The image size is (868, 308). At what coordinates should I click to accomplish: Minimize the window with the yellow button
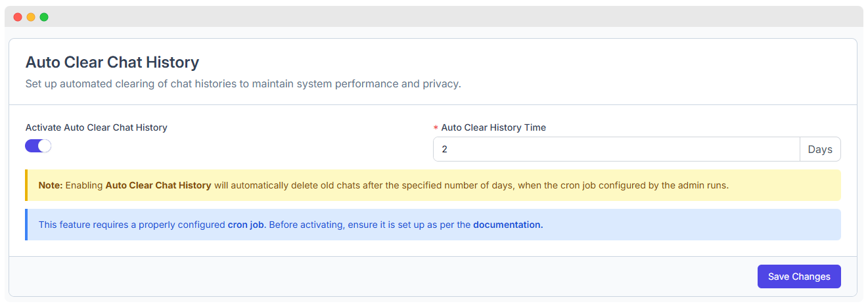point(31,17)
